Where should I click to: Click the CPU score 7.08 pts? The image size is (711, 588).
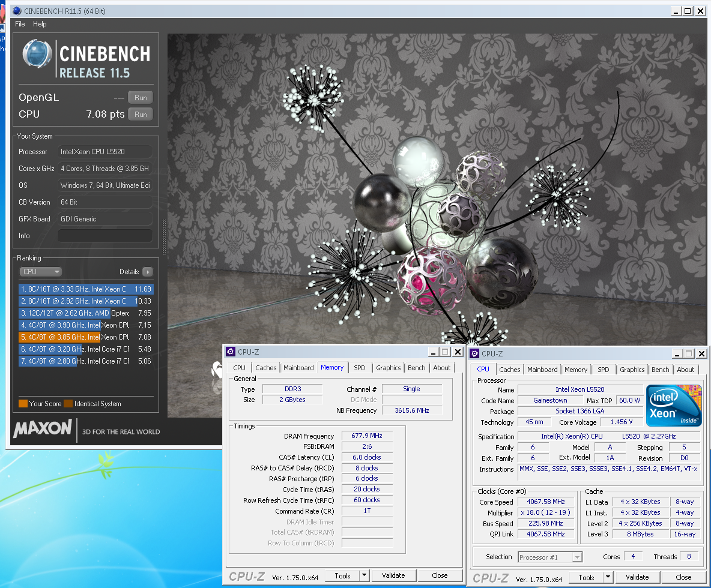(x=105, y=114)
